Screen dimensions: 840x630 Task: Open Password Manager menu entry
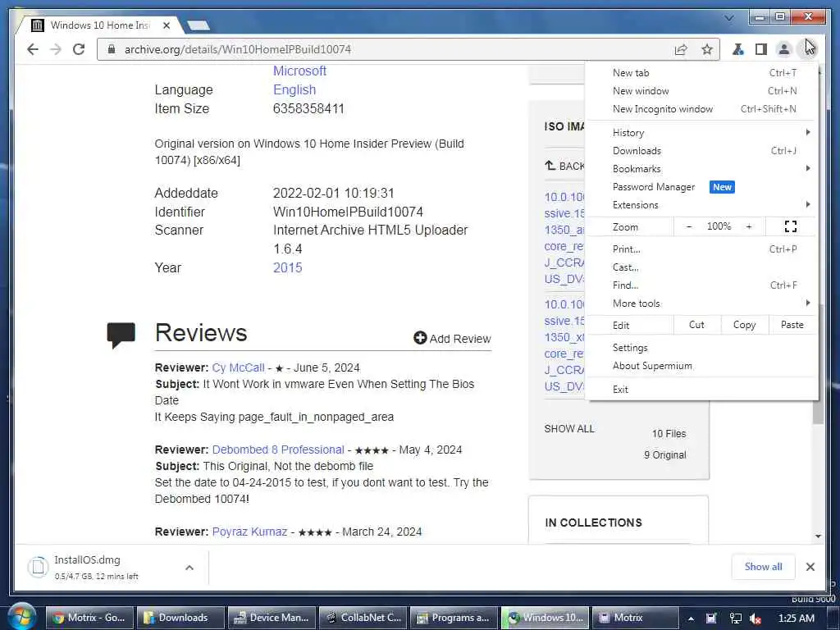tap(702, 187)
